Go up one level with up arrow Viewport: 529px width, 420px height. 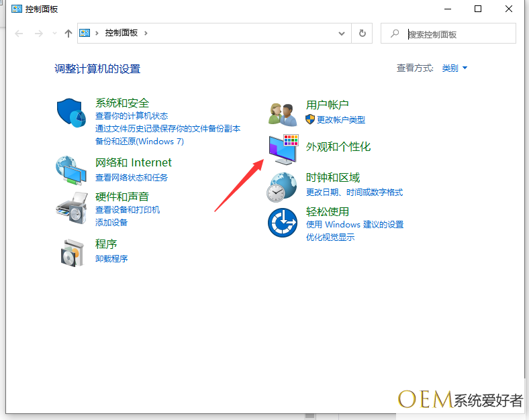pyautogui.click(x=68, y=33)
